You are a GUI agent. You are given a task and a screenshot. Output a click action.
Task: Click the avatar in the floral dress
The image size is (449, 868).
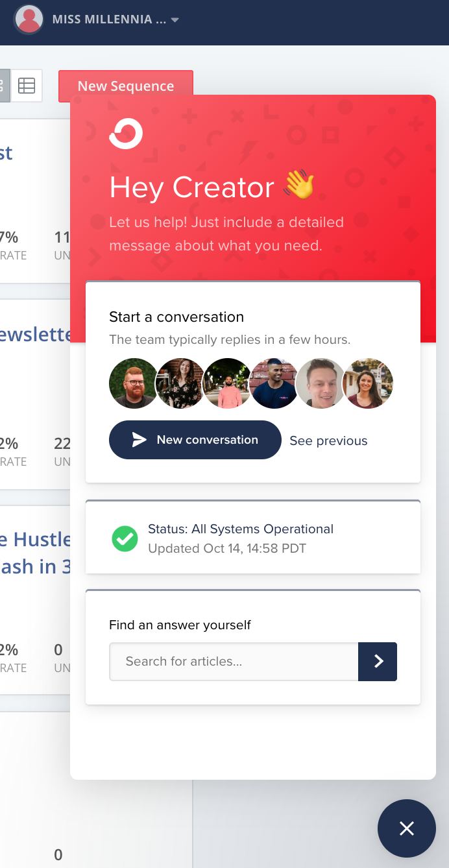coord(180,383)
